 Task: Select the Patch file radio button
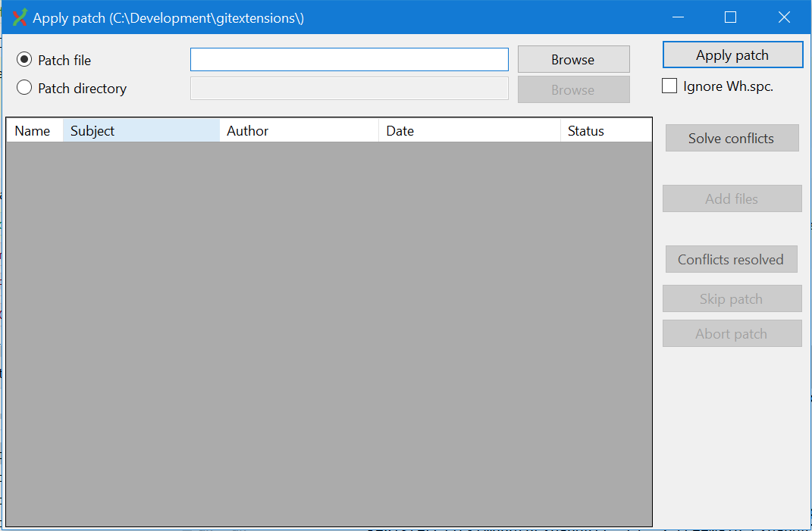tap(24, 60)
